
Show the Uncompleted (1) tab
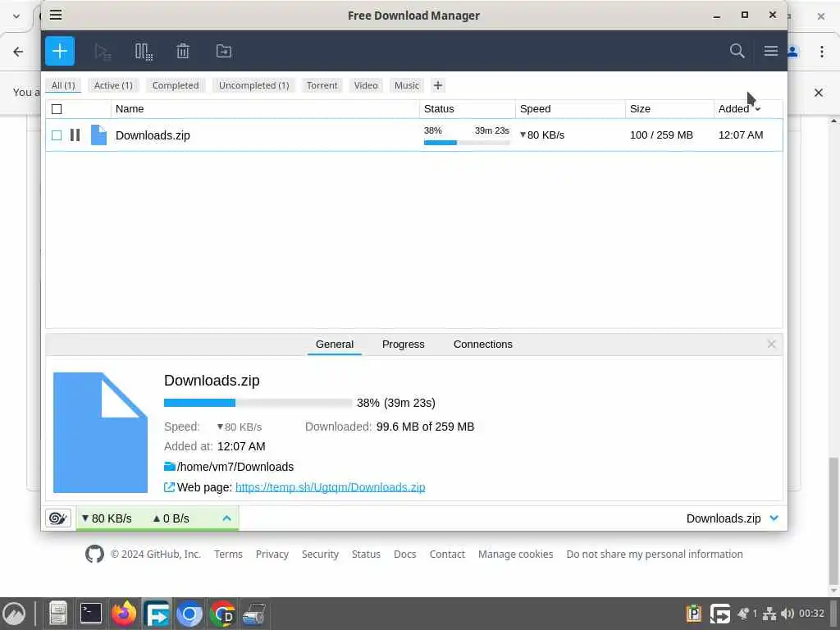click(254, 85)
